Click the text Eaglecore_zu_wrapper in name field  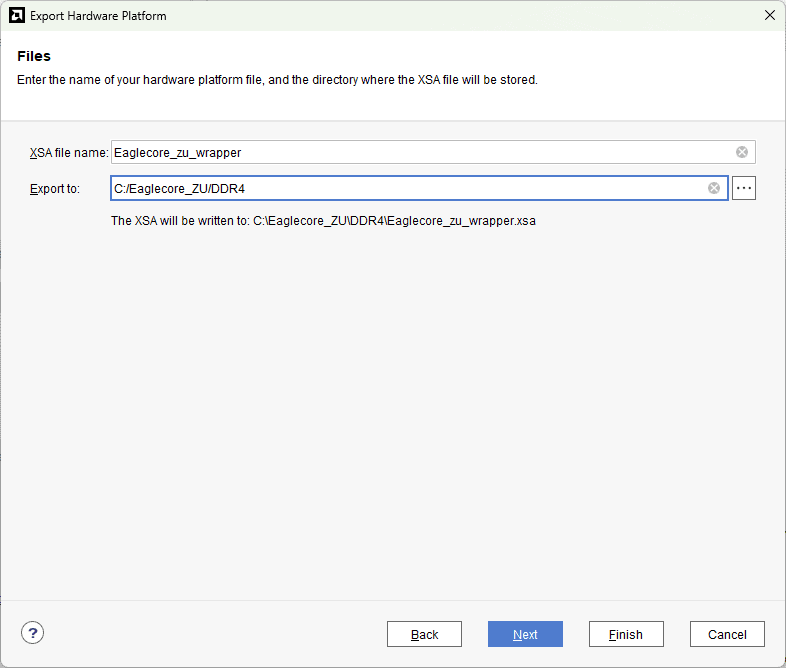click(178, 153)
